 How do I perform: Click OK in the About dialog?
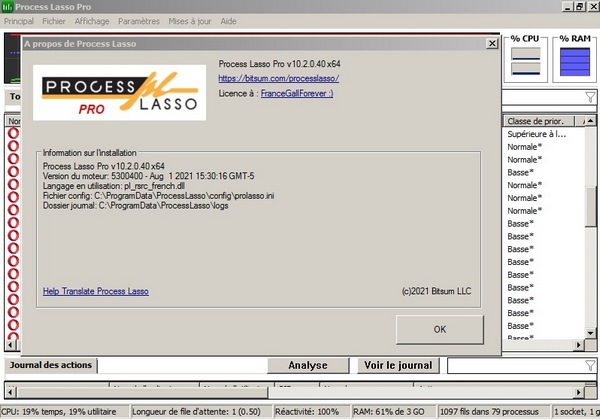point(440,329)
